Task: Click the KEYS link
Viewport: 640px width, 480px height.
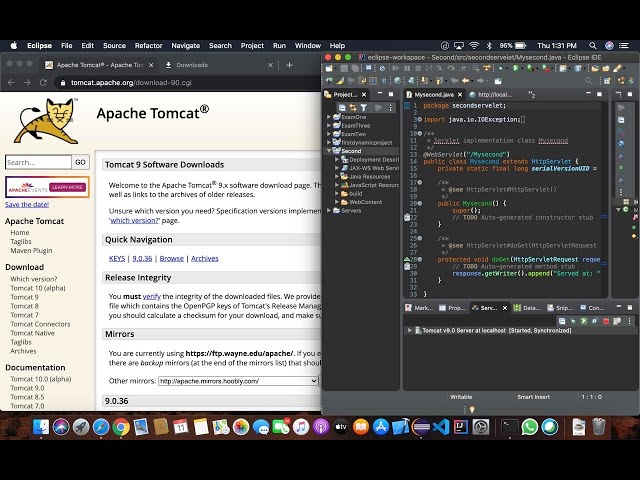Action: 117,258
